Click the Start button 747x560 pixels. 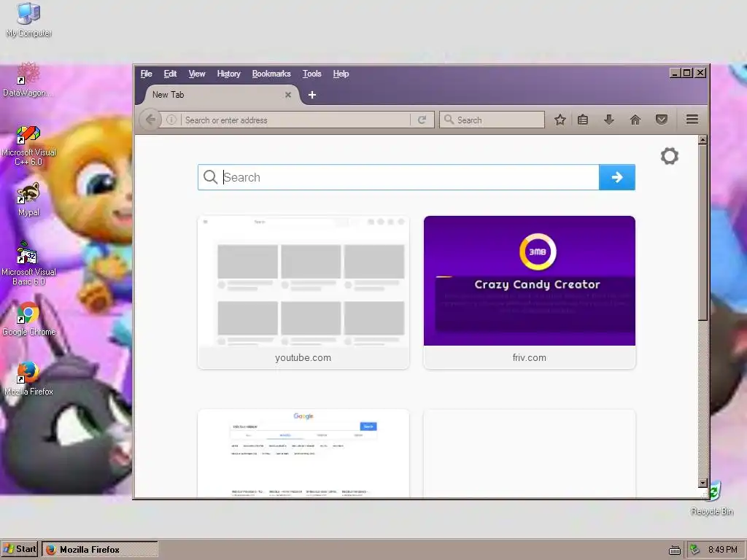[20, 549]
